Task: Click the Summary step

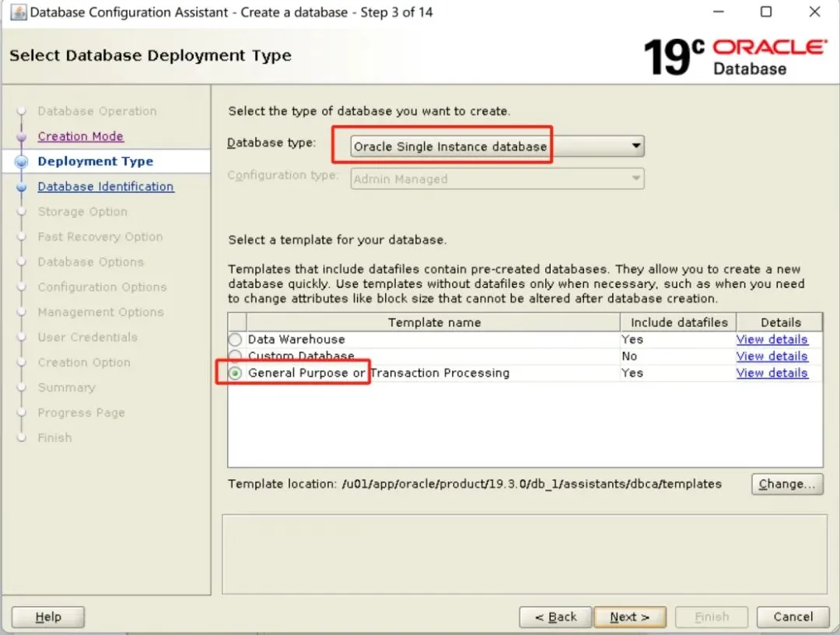Action: (x=66, y=388)
